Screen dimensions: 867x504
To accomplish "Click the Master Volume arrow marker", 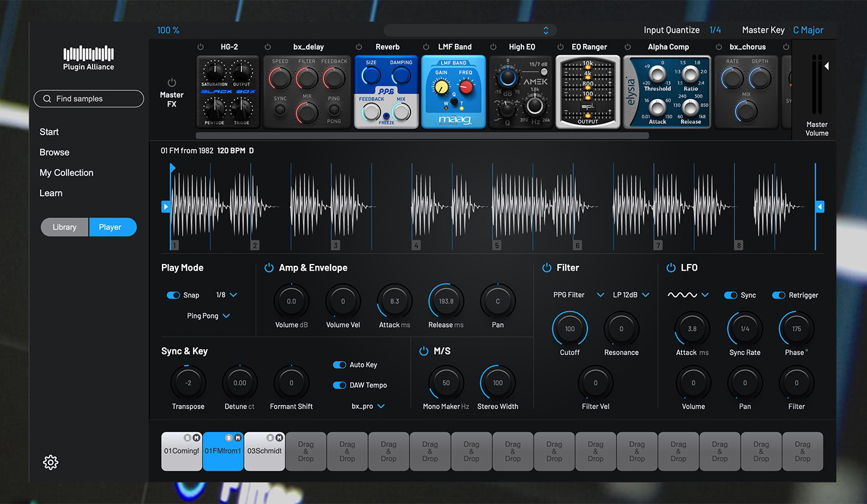I will 827,66.
